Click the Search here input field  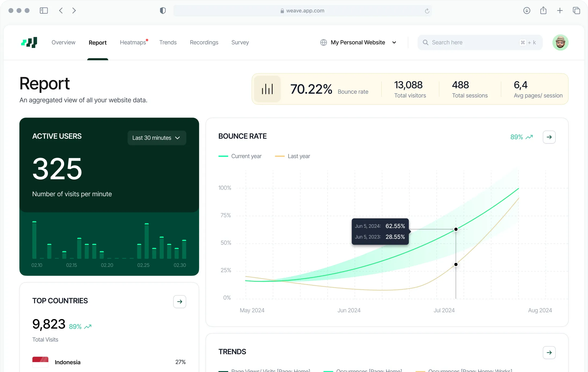(x=480, y=42)
